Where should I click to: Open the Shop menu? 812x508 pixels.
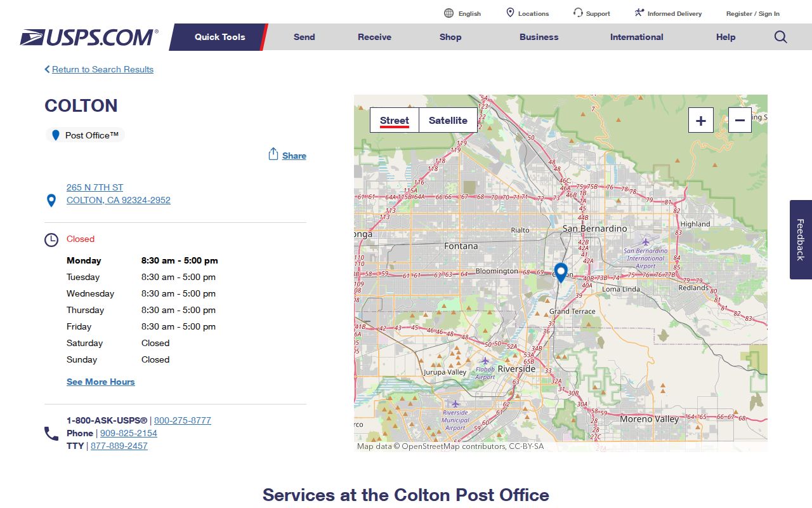450,37
